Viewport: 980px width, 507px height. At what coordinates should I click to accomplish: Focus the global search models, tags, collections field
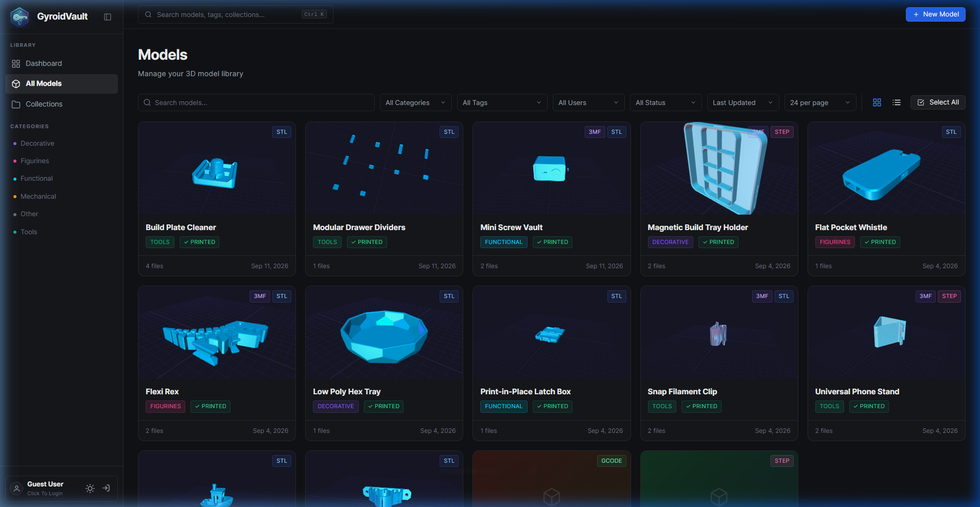[x=236, y=14]
